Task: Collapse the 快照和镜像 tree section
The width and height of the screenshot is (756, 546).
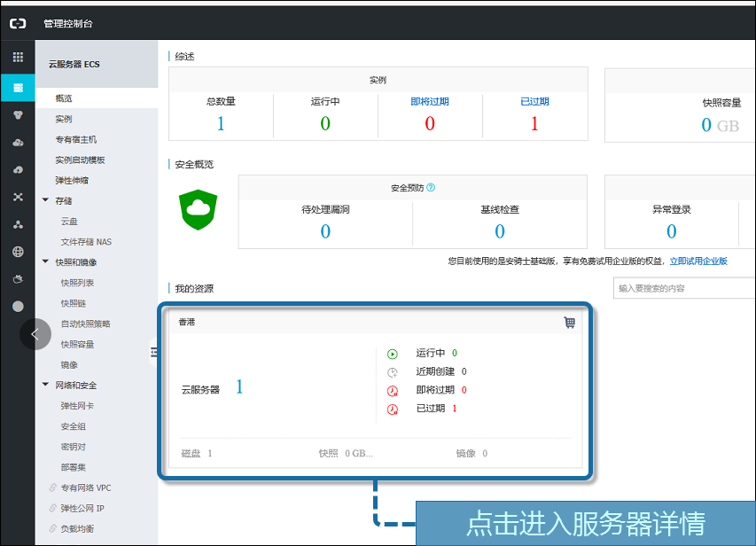Action: pyautogui.click(x=45, y=262)
